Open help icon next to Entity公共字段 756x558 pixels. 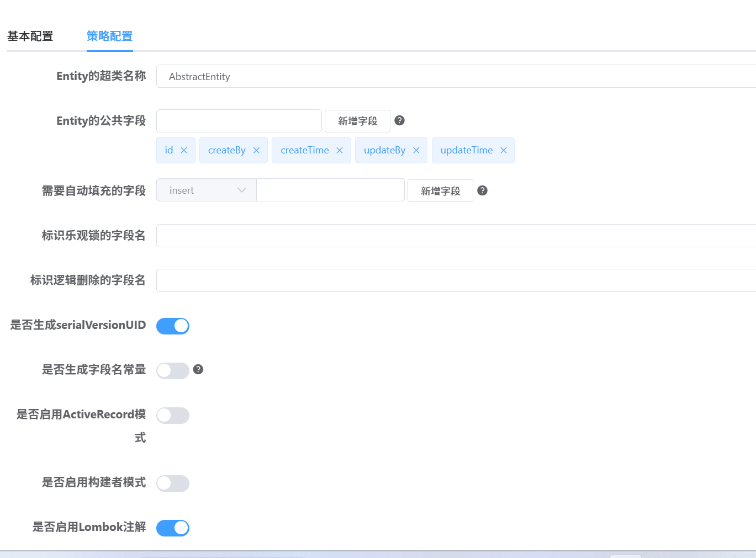(399, 120)
